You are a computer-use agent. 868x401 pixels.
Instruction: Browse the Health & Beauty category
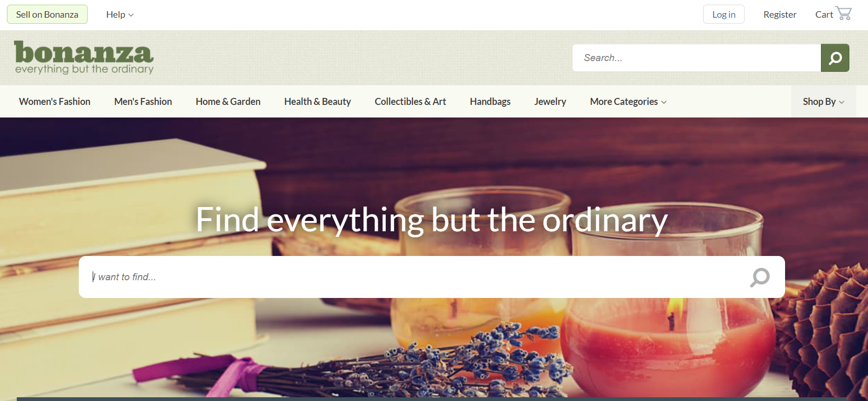[x=317, y=102]
